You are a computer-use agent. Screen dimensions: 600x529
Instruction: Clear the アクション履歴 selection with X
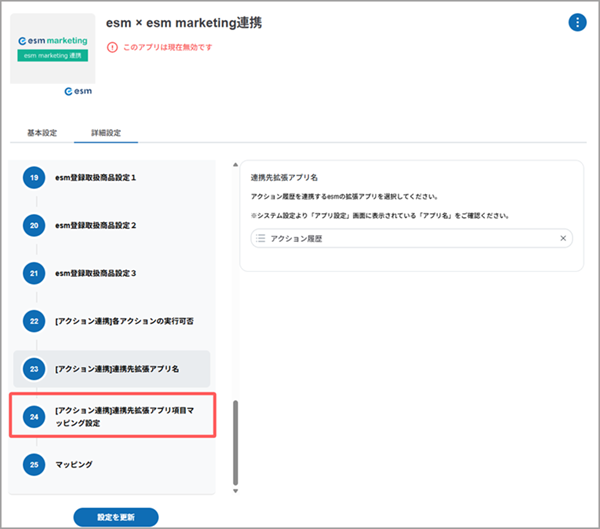click(x=563, y=239)
